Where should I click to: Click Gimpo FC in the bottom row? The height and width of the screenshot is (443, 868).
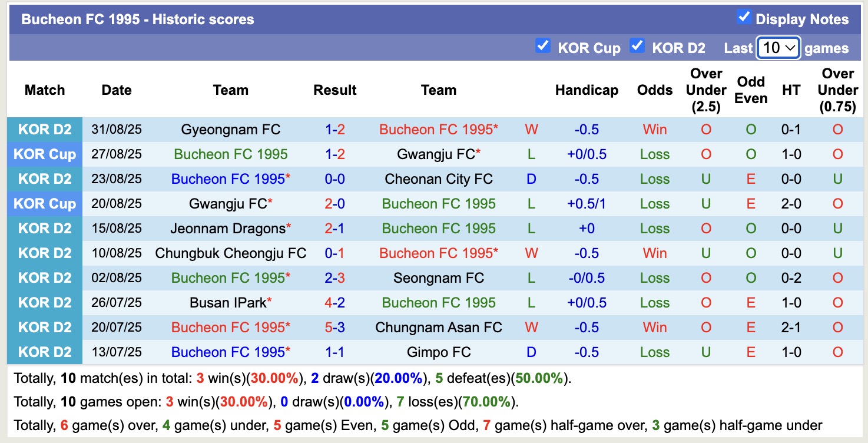[x=439, y=352]
